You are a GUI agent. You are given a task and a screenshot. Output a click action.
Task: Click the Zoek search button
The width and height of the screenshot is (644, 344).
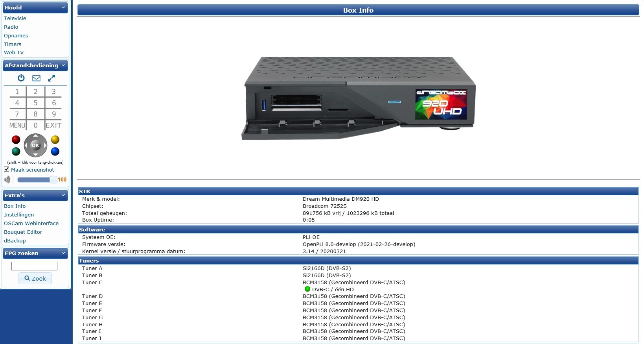35,278
